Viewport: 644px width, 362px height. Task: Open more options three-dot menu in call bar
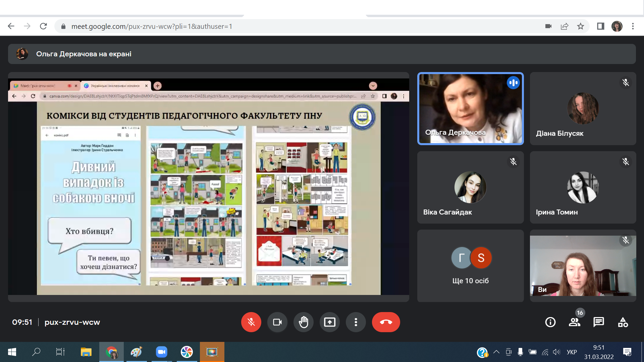click(x=356, y=322)
